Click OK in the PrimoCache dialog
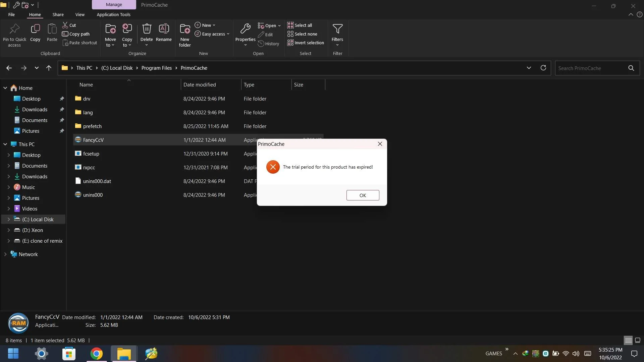 tap(363, 195)
